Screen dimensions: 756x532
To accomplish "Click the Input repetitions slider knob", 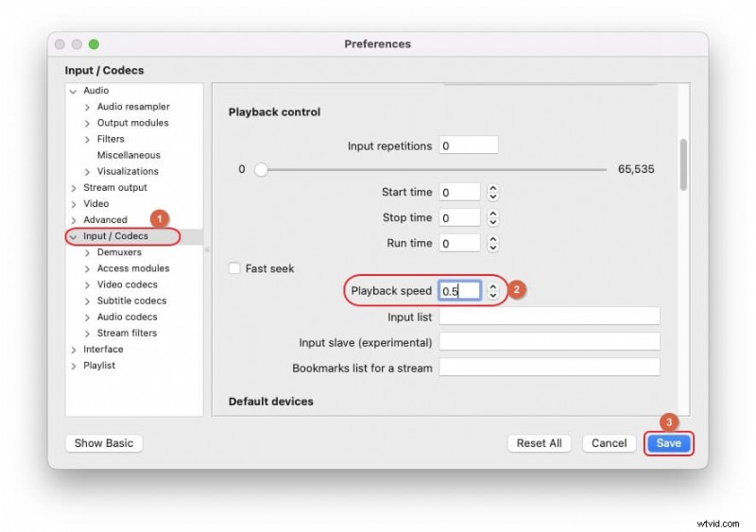I will pyautogui.click(x=261, y=169).
